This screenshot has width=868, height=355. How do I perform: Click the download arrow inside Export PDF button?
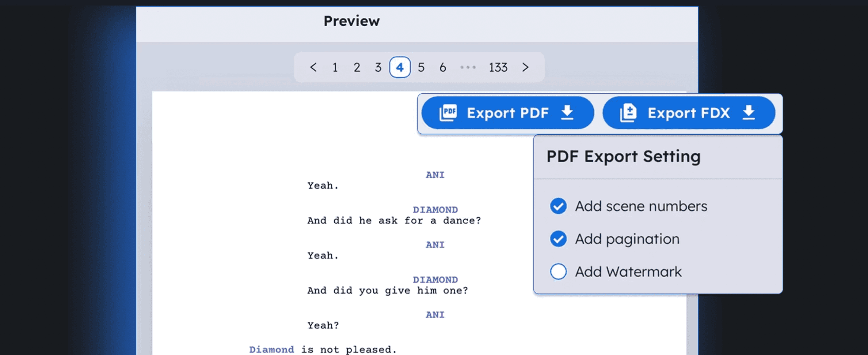click(x=567, y=113)
